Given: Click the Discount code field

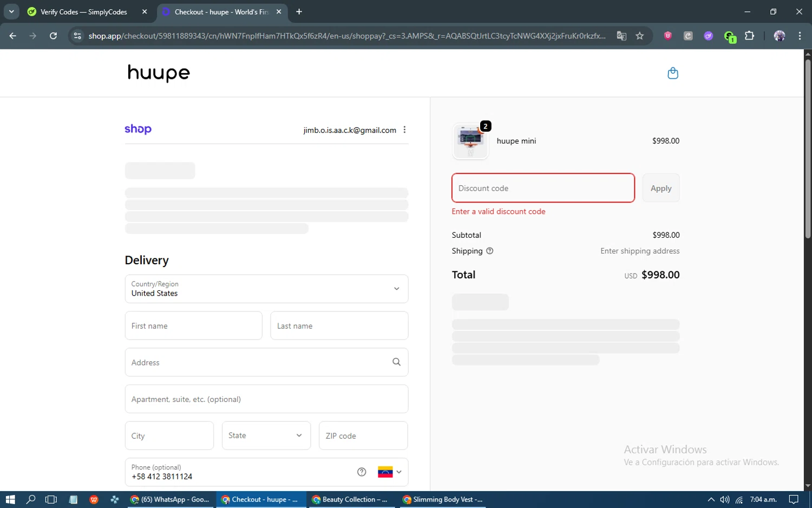Looking at the screenshot, I should (543, 188).
